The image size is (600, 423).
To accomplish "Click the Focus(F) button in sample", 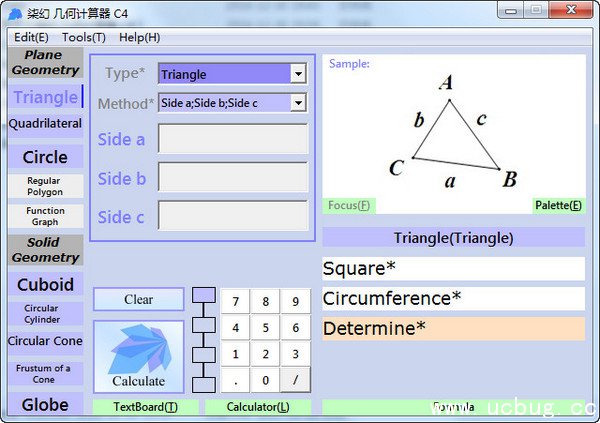I will (349, 206).
